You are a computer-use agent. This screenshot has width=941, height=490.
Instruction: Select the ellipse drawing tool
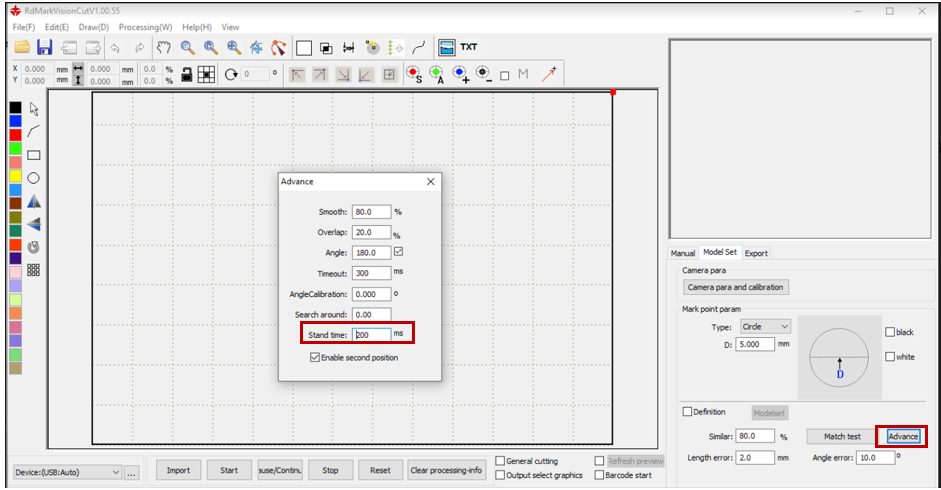click(x=34, y=178)
